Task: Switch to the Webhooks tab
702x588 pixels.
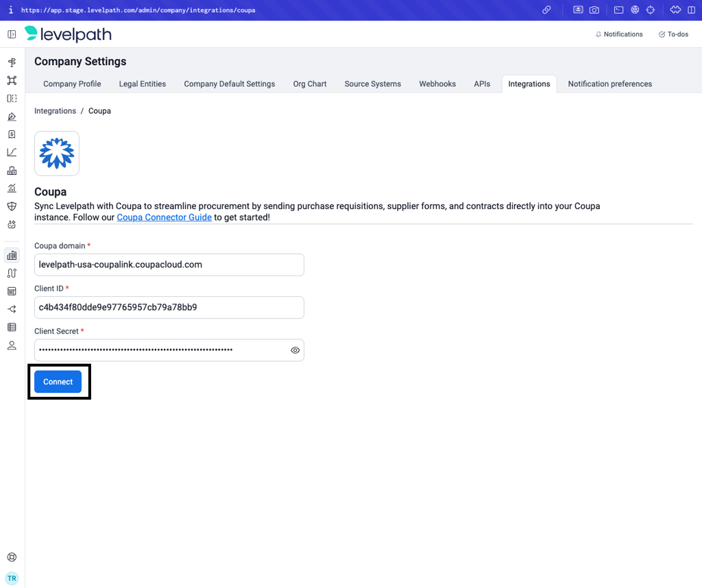Action: pyautogui.click(x=437, y=84)
